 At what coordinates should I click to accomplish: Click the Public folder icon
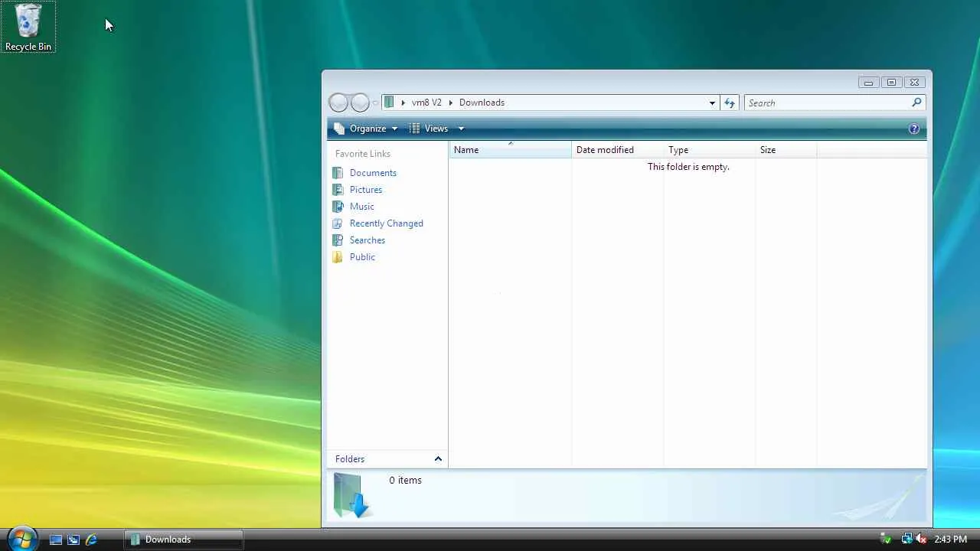click(x=338, y=257)
